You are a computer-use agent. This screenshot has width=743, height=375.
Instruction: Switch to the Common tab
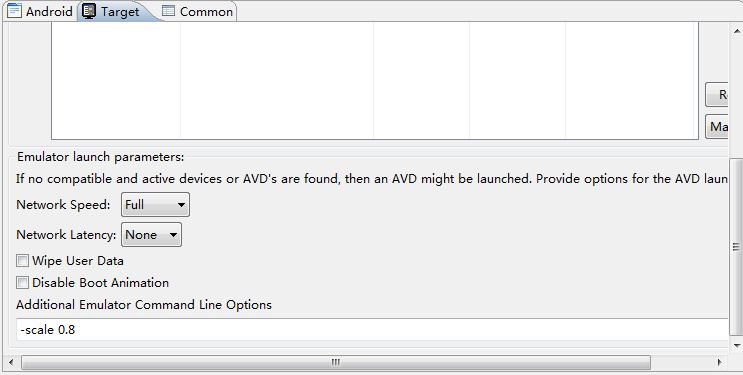(x=198, y=11)
